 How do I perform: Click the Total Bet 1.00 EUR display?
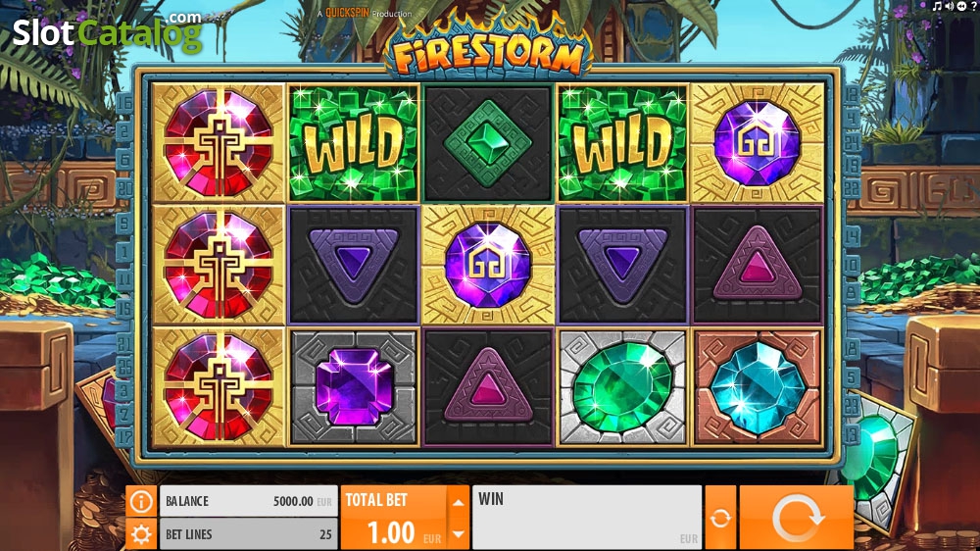[394, 518]
